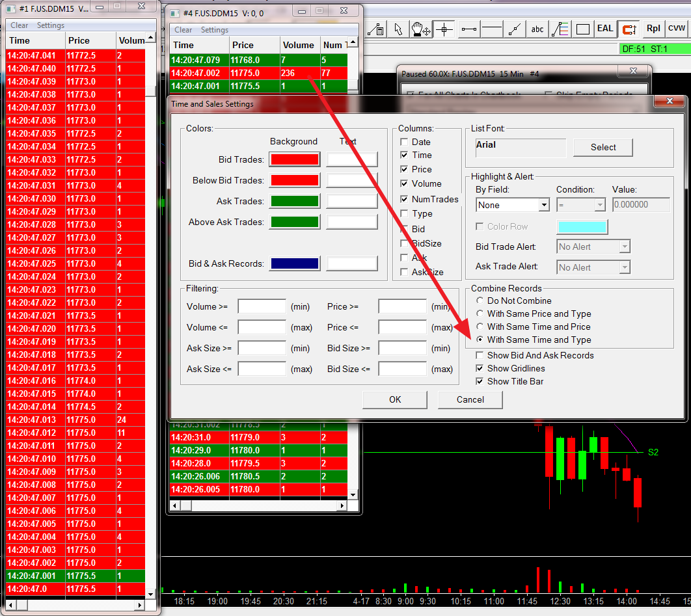The height and width of the screenshot is (616, 691).
Task: Select the abc text drawing tool
Action: pos(537,29)
